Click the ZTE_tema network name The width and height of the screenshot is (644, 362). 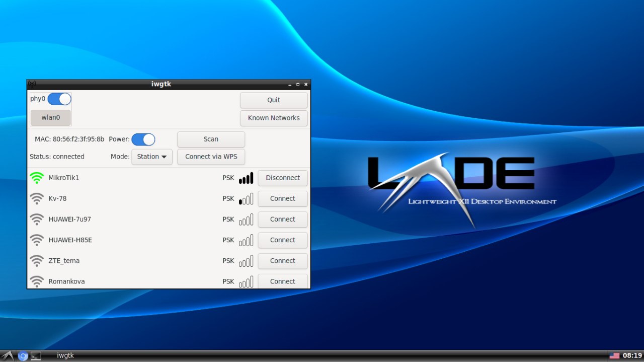click(64, 261)
